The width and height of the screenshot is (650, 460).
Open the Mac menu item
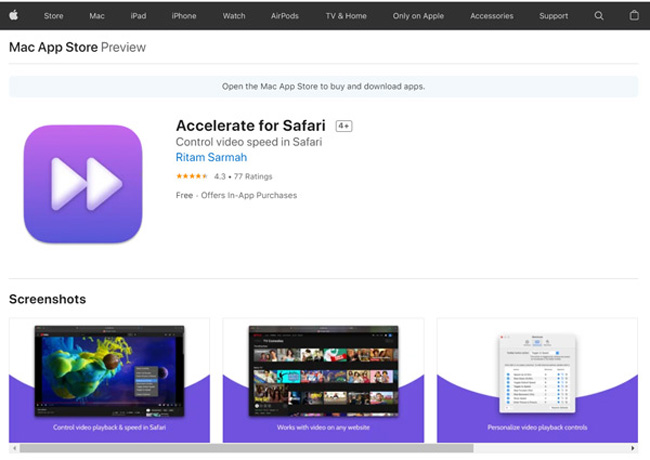tap(97, 16)
